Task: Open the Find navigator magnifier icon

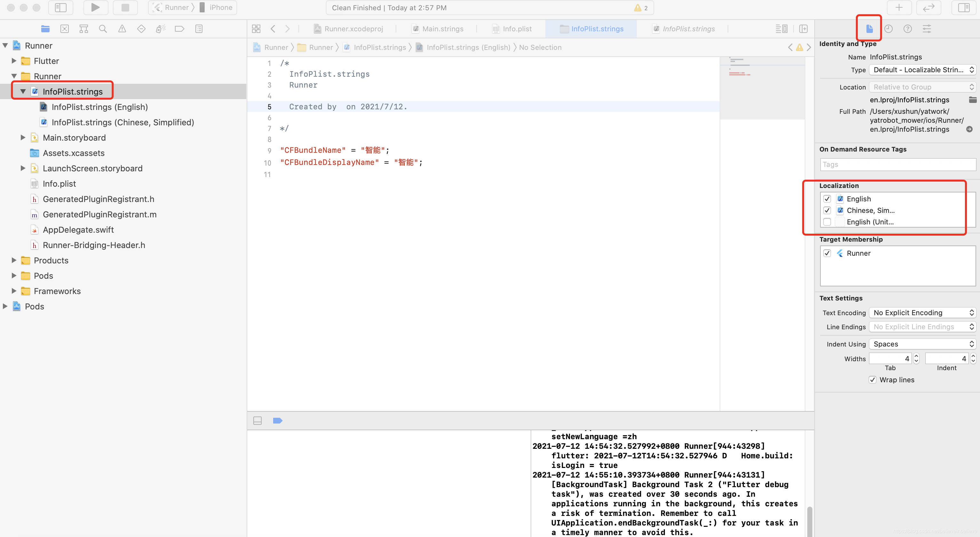Action: 103,29
